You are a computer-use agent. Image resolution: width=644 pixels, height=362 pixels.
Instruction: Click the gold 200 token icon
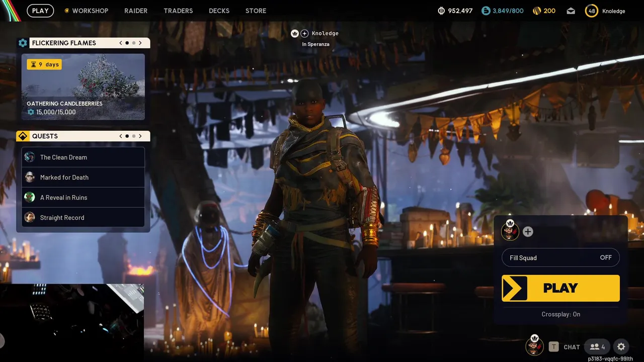click(x=536, y=11)
